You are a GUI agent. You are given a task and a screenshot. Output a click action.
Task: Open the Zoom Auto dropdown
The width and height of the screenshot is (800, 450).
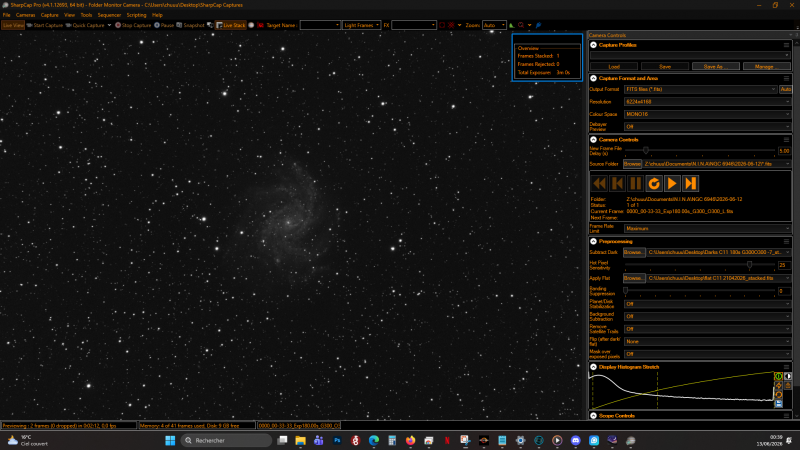coord(494,25)
